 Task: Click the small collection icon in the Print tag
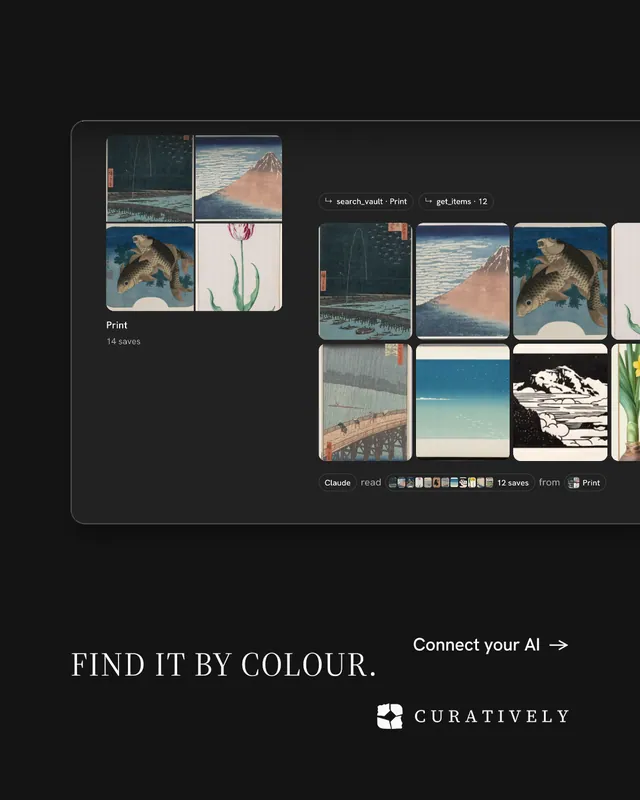pyautogui.click(x=574, y=483)
